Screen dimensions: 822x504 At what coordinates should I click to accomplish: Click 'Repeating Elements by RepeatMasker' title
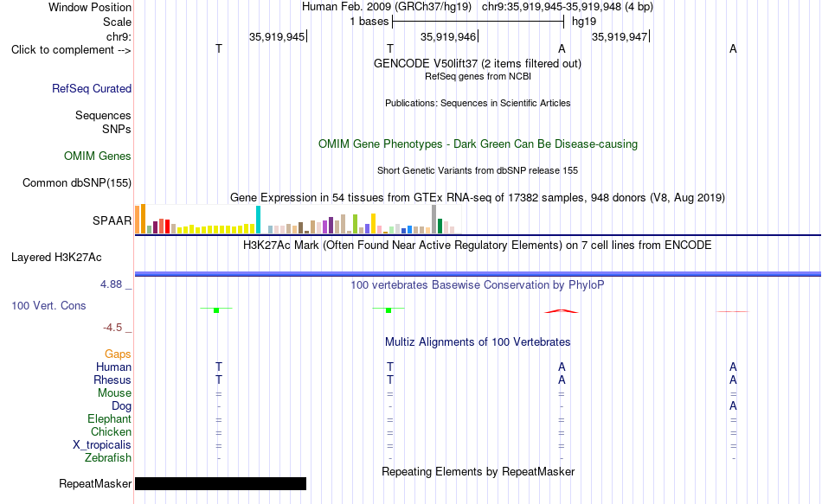478,471
